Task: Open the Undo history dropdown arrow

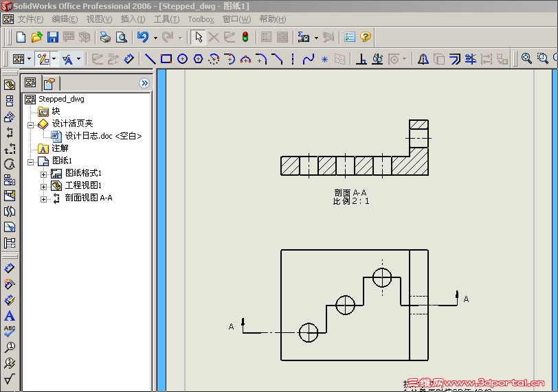Action: pyautogui.click(x=155, y=38)
